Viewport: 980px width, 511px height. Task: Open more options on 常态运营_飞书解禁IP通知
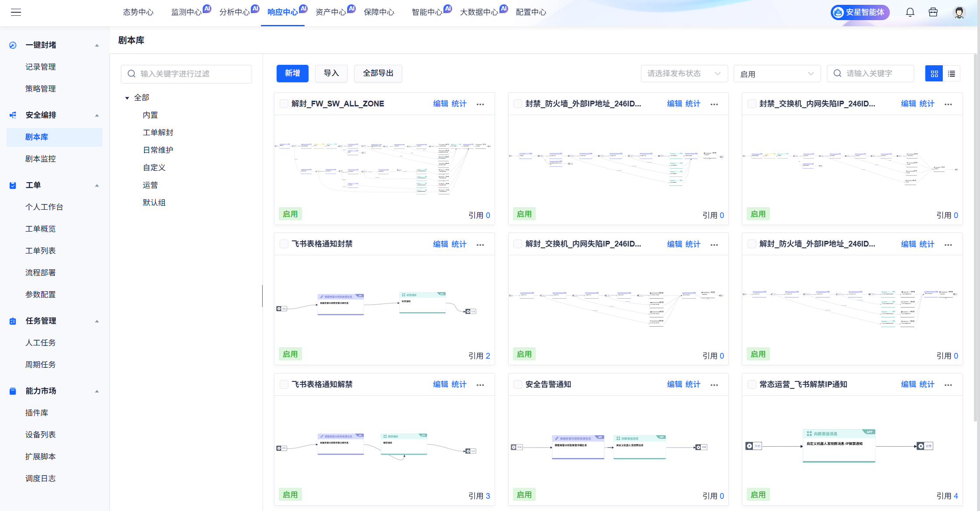tap(948, 384)
